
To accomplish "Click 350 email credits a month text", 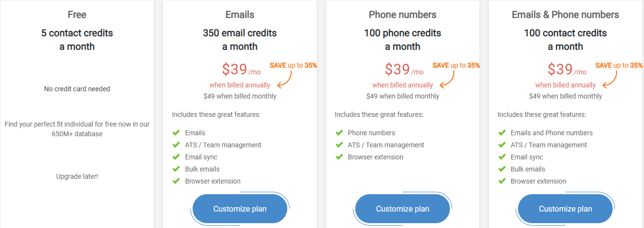I will pos(240,40).
